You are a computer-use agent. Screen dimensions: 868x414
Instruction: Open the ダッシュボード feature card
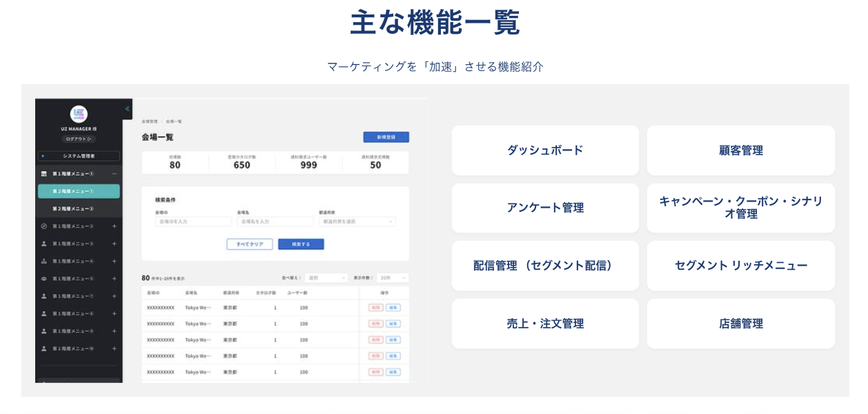click(x=545, y=150)
